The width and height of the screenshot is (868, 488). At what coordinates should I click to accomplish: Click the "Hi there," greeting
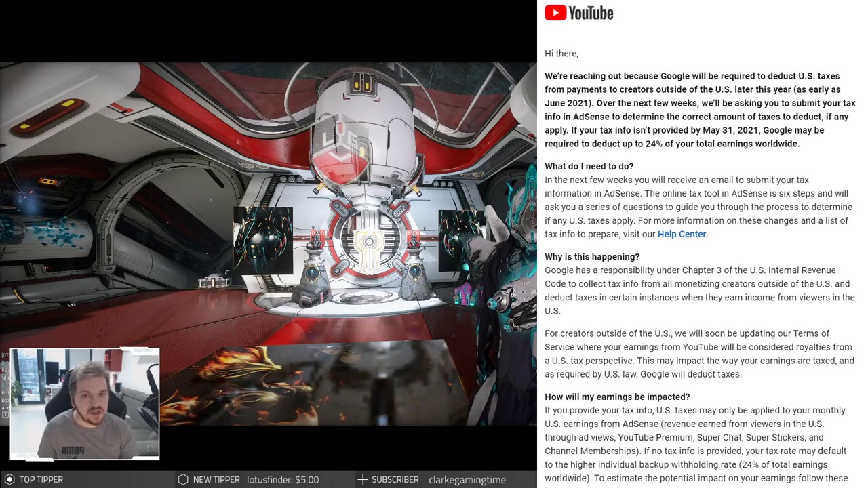tap(561, 54)
